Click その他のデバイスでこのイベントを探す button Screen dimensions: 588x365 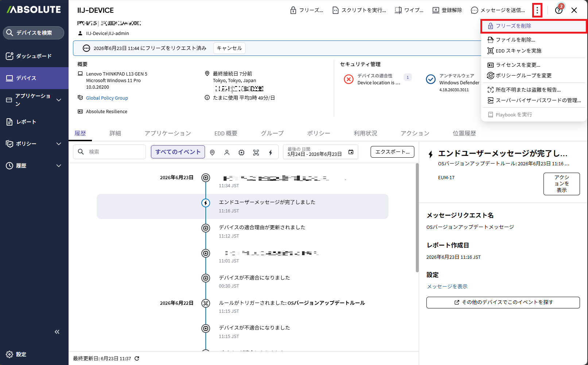(503, 303)
